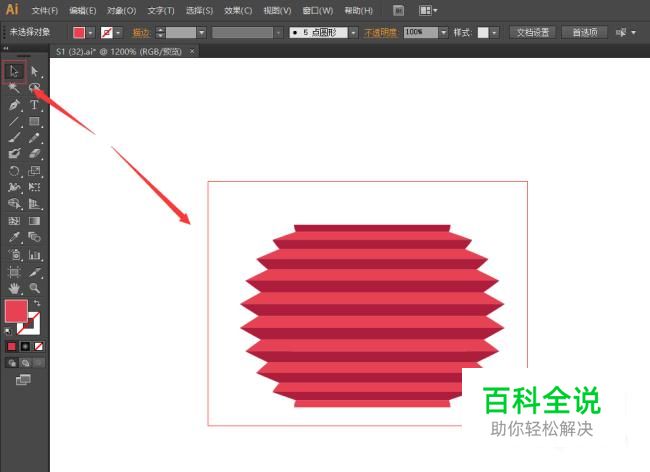The height and width of the screenshot is (472, 650).
Task: Select the Width (warp) tool
Action: pos(14,187)
